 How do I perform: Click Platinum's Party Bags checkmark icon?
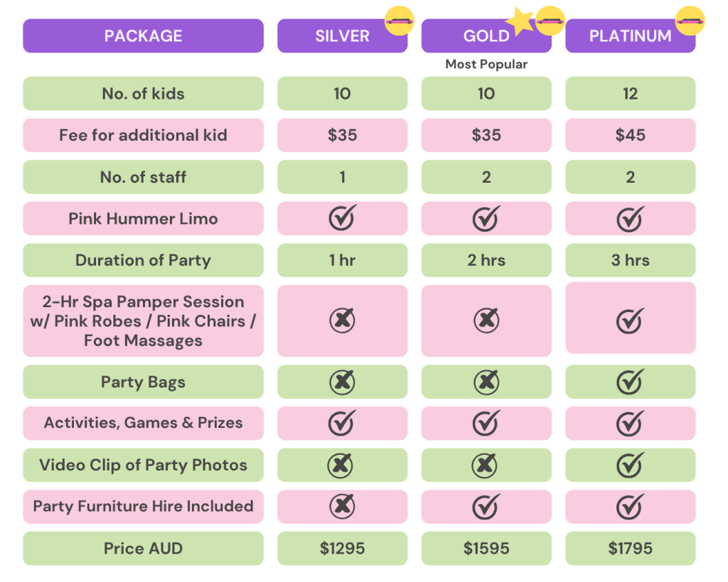[630, 382]
